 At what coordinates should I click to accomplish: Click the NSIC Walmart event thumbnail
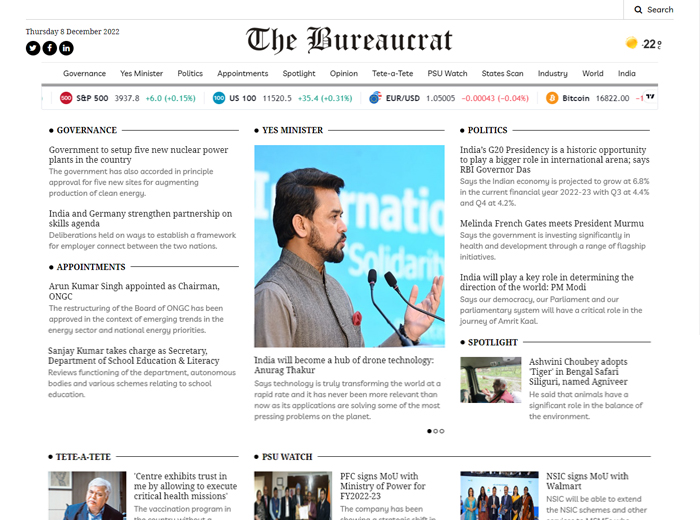coord(499,495)
